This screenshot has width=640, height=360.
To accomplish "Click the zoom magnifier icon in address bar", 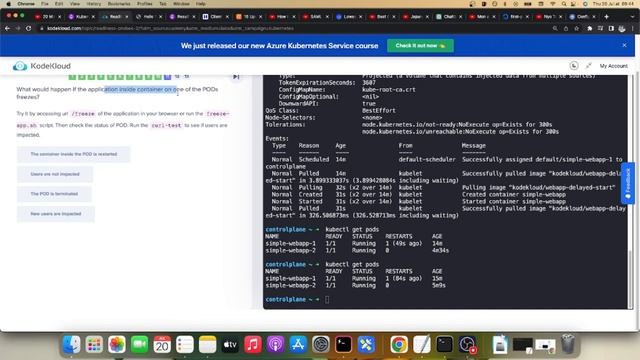I will [555, 29].
